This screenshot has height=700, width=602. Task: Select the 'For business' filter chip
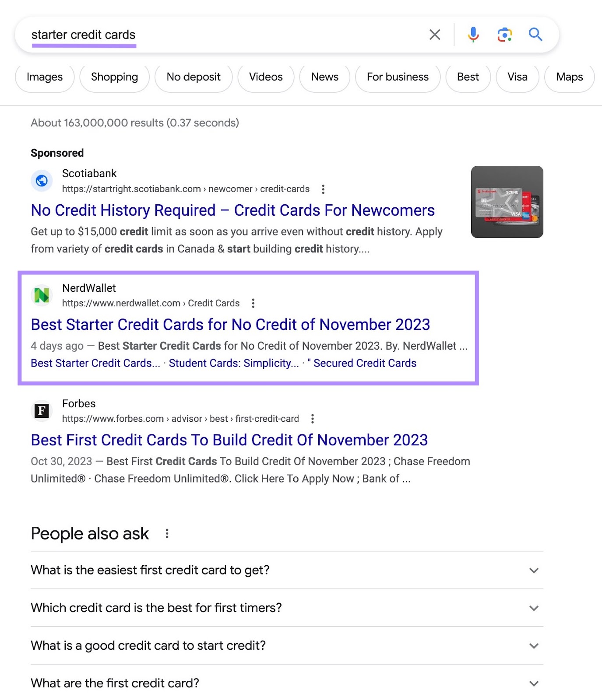398,77
